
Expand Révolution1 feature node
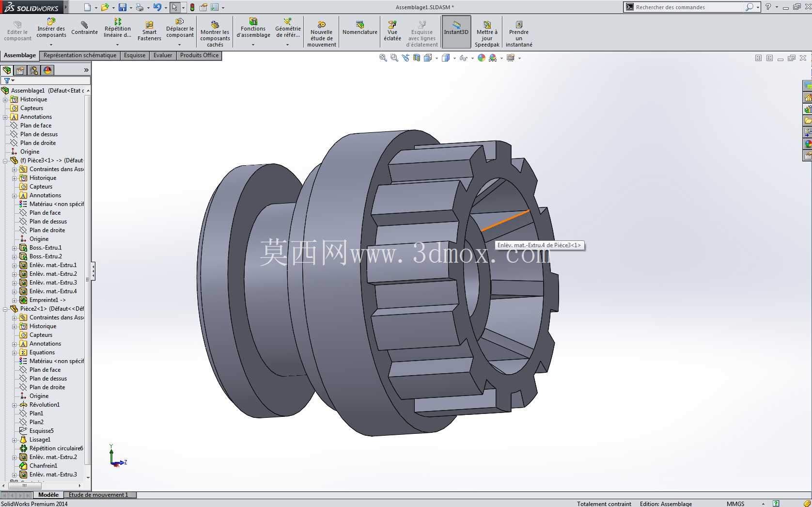(15, 405)
